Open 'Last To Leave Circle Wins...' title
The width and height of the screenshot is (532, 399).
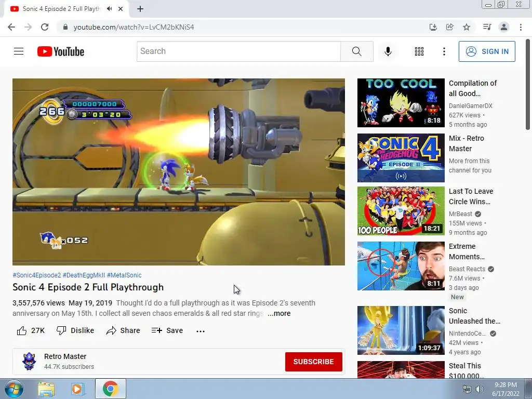pos(471,196)
